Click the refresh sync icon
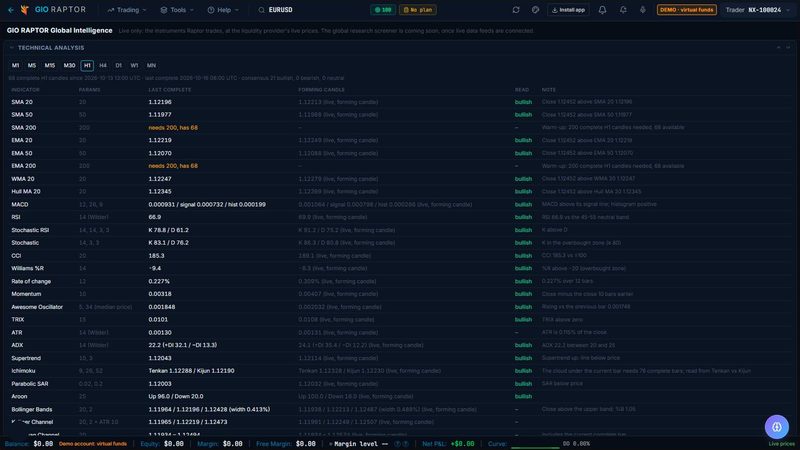The width and height of the screenshot is (800, 450). pos(516,10)
